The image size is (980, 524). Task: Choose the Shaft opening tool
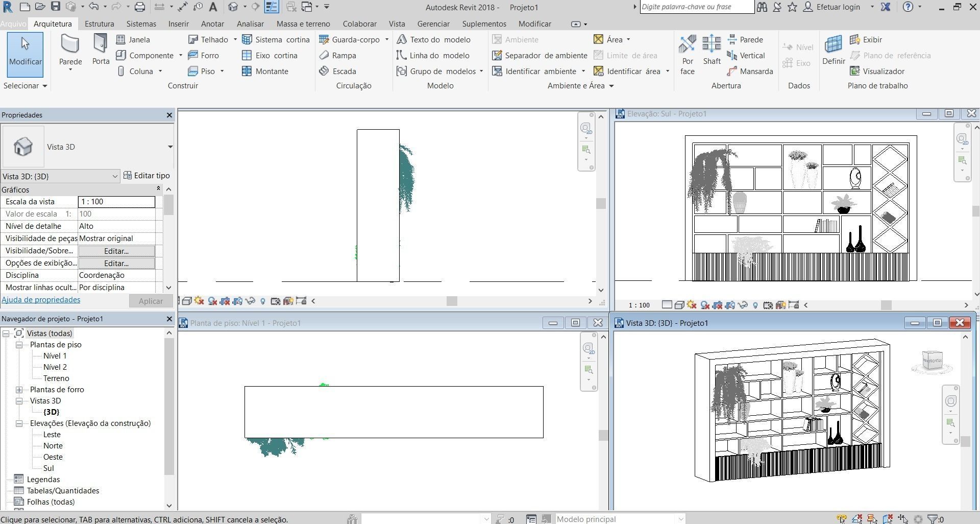[x=712, y=50]
